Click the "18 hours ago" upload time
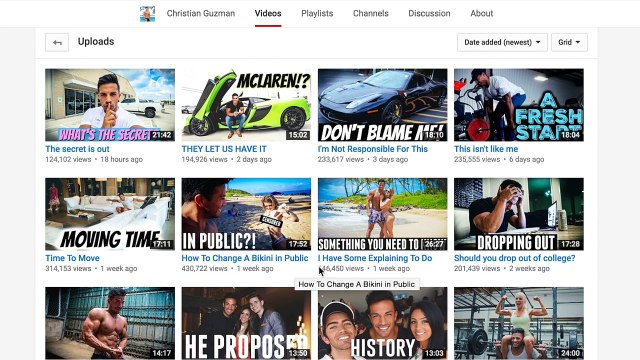 (x=122, y=160)
